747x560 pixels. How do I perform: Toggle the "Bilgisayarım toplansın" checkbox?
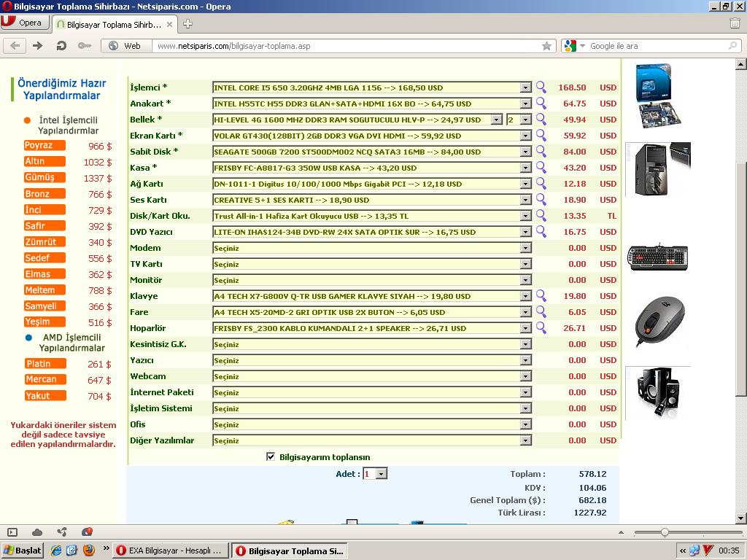[x=271, y=457]
